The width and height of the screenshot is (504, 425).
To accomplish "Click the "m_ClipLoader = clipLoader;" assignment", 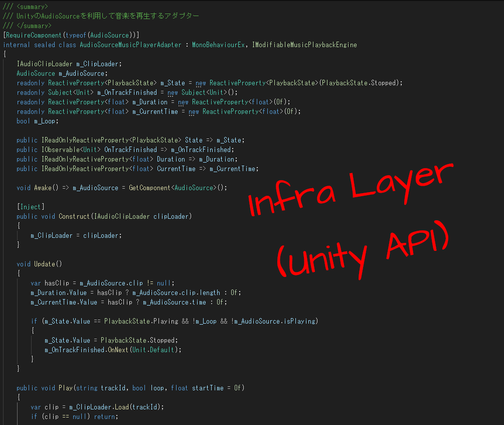I will click(76, 235).
